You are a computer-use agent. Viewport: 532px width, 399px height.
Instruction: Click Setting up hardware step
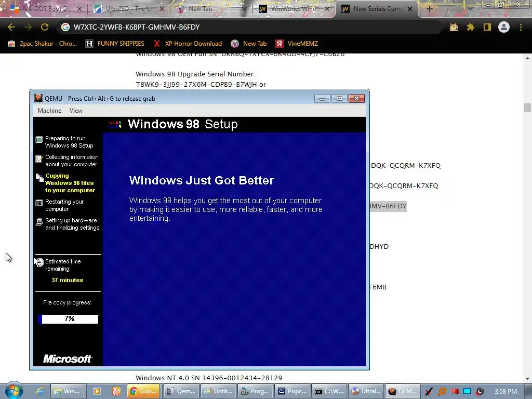(x=68, y=224)
